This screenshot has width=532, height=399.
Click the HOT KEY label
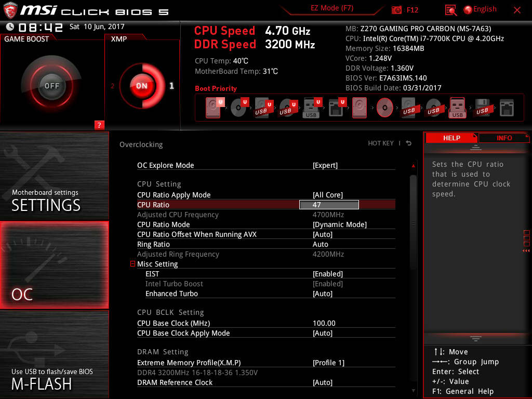381,143
